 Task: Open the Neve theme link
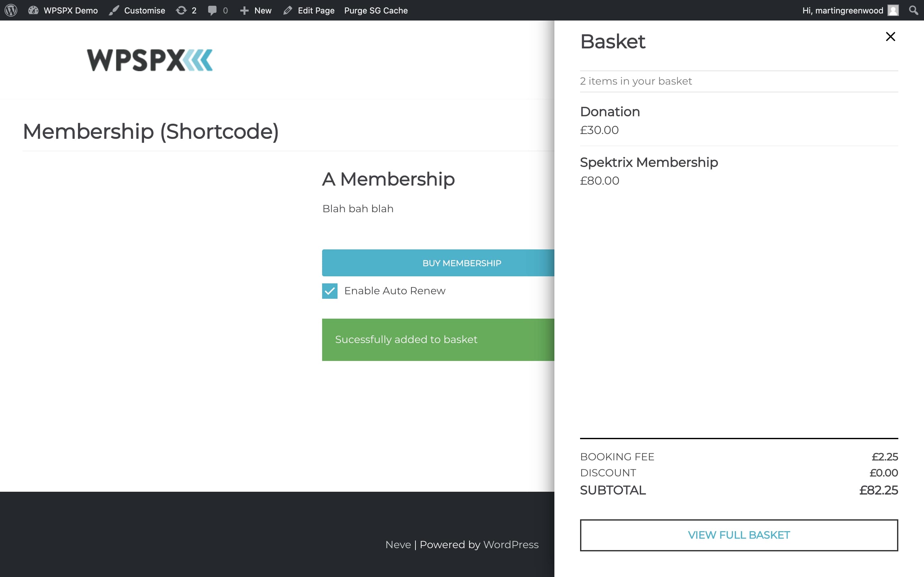coord(398,545)
